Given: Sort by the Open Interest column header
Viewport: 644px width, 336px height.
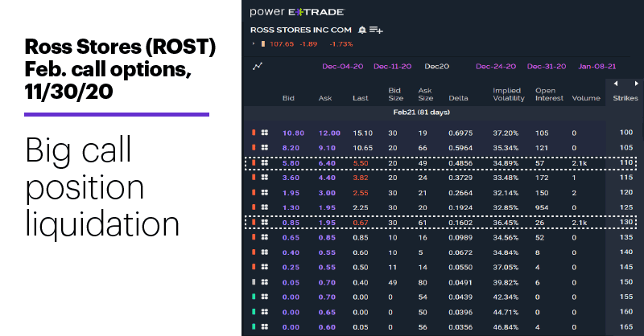Looking at the screenshot, I should click(549, 94).
